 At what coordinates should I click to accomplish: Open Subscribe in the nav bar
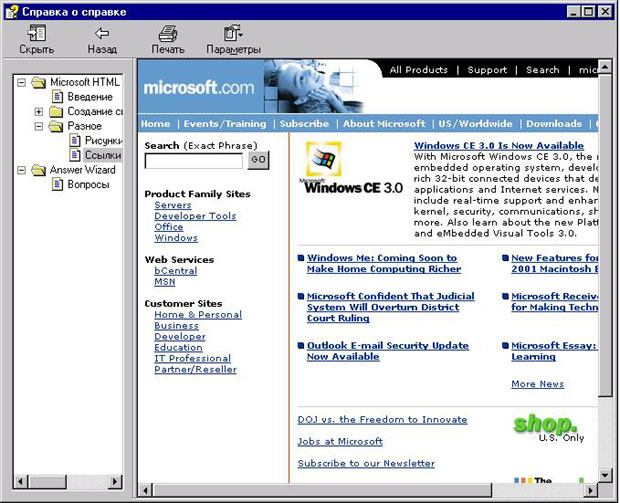[x=304, y=124]
